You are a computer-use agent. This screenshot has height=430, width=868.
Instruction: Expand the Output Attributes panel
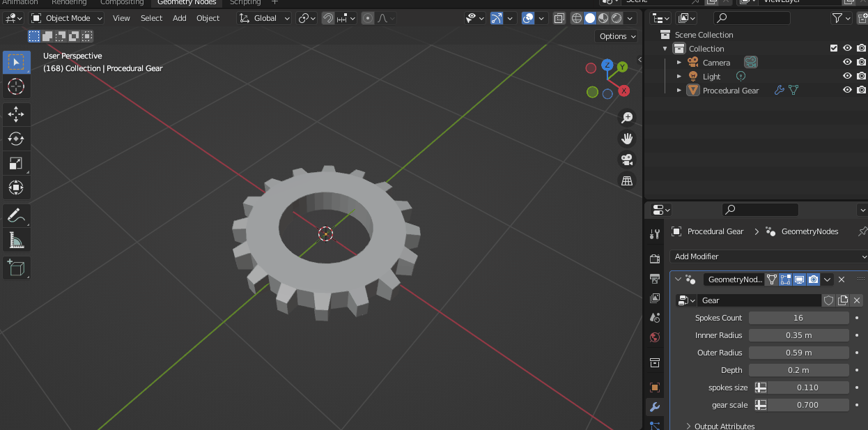pyautogui.click(x=721, y=426)
